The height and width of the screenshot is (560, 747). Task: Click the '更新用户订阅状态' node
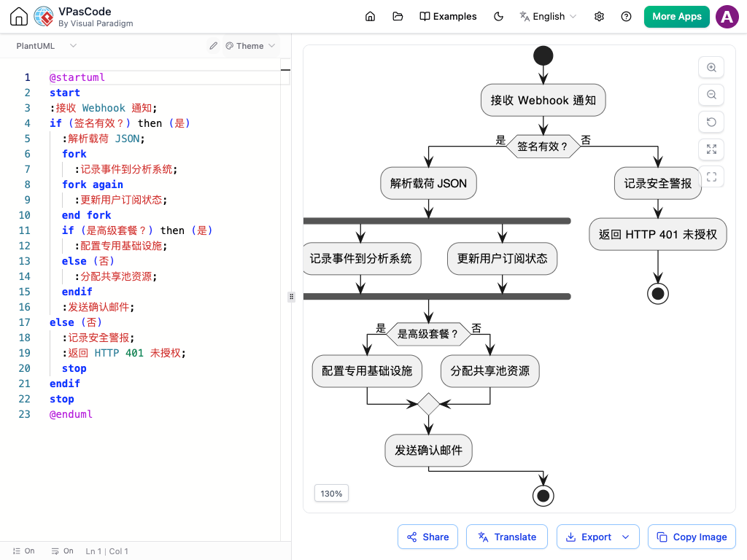502,259
